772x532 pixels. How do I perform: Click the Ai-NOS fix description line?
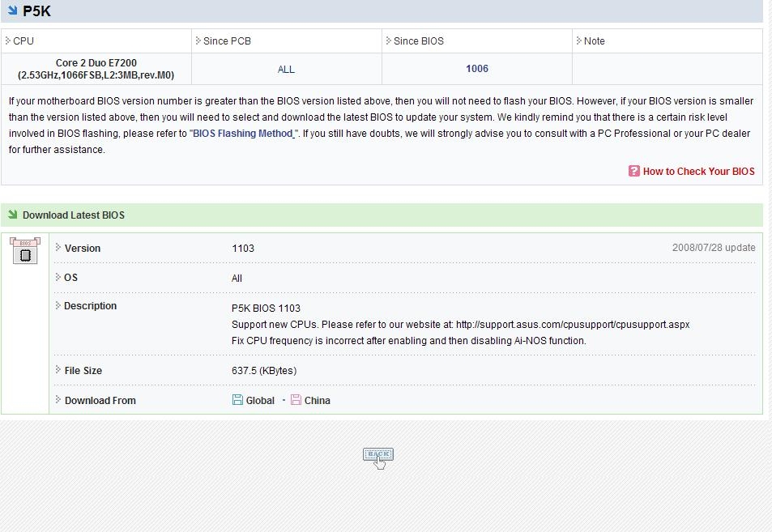408,341
